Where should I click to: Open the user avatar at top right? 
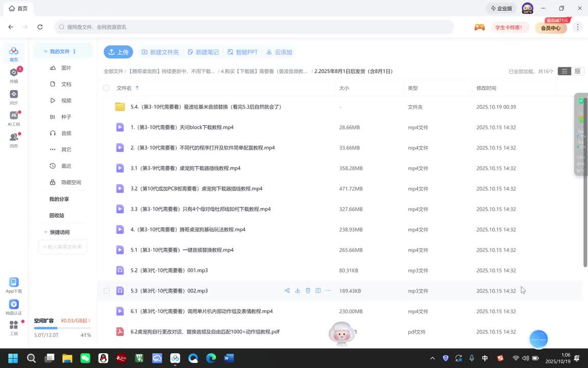[x=528, y=8]
